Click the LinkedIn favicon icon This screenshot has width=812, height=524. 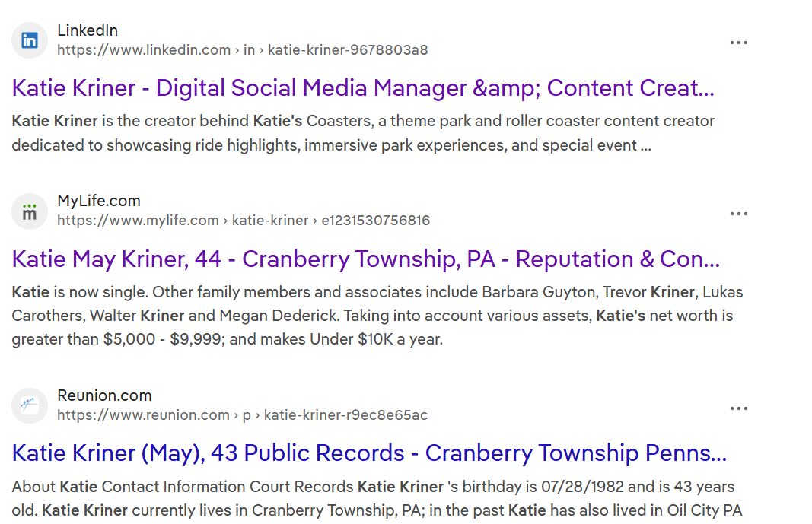pyautogui.click(x=30, y=40)
